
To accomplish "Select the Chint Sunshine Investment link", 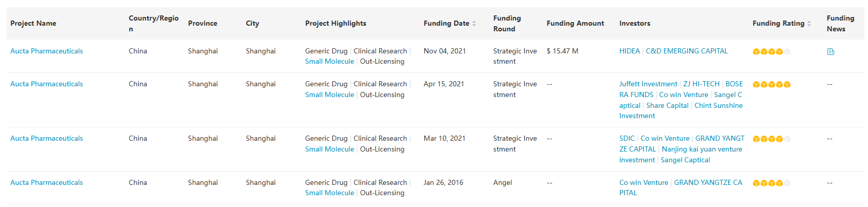I will pyautogui.click(x=718, y=105).
